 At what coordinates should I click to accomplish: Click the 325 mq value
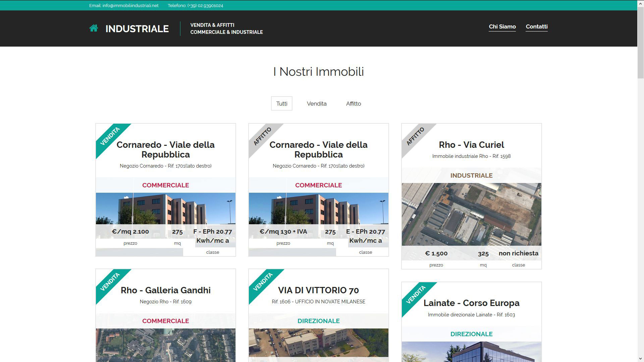pos(483,254)
